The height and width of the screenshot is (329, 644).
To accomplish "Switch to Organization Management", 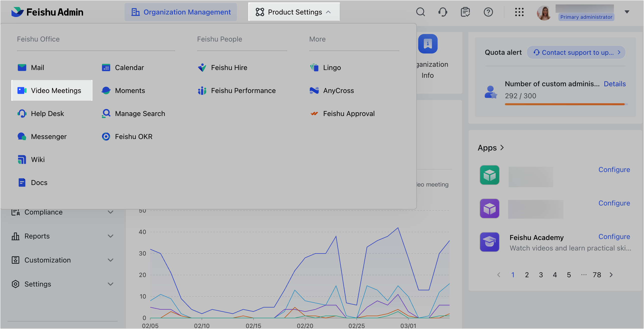I will (181, 12).
